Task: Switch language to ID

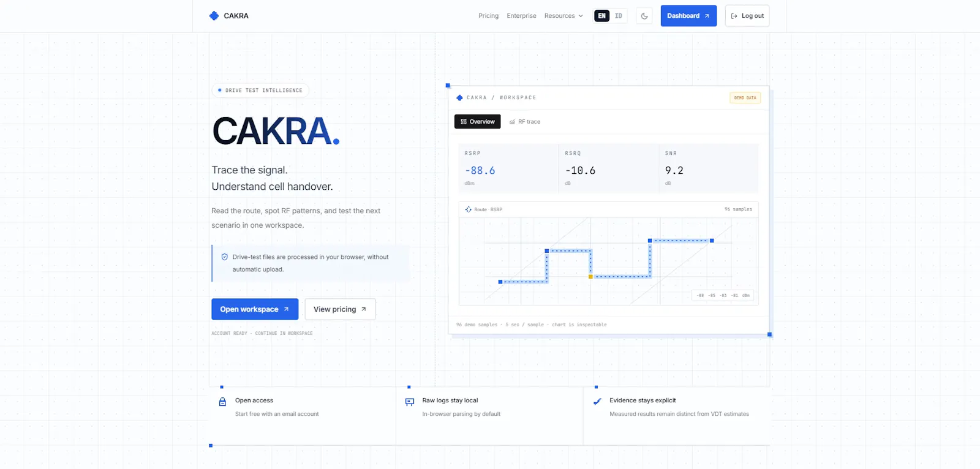Action: (x=619, y=16)
